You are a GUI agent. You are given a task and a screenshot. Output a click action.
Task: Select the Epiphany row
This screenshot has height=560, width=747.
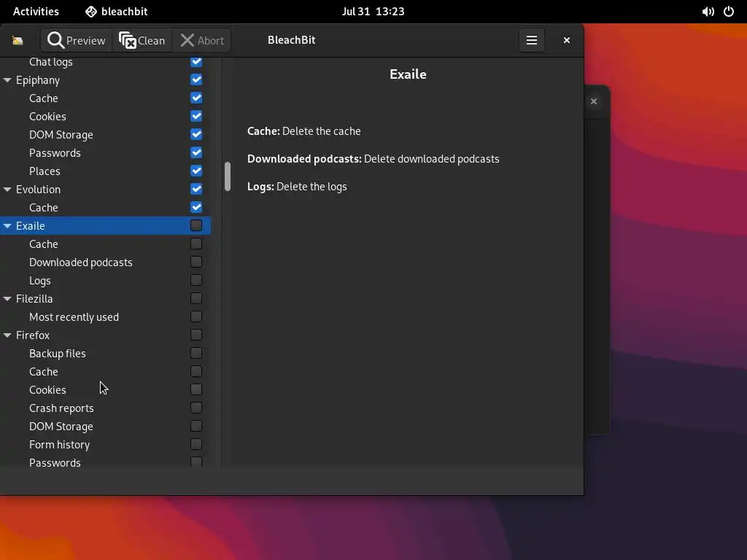pyautogui.click(x=105, y=80)
